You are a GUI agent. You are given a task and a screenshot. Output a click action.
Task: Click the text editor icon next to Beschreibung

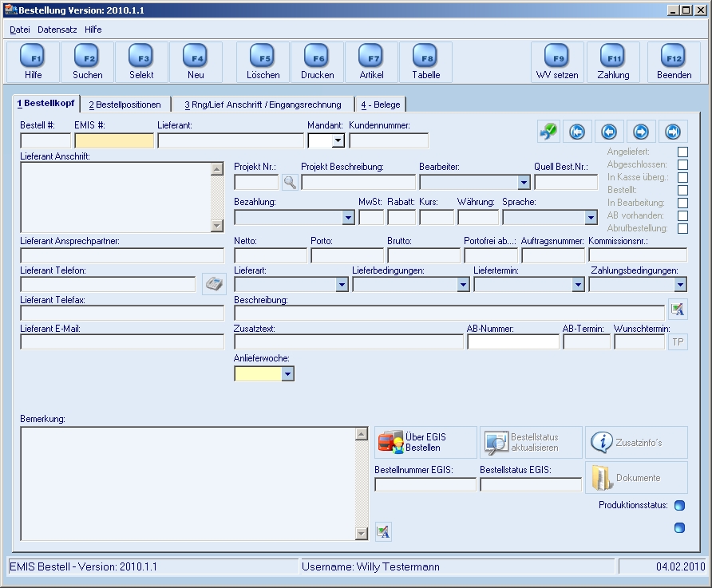tap(678, 310)
